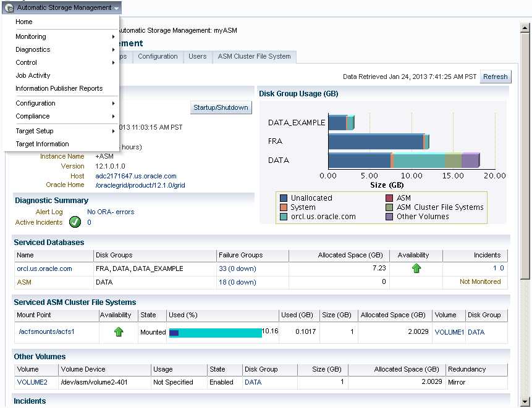Click the orcl.us.oracle.com legend color swatch
Viewport: 532px width, 408px height.
[x=284, y=217]
